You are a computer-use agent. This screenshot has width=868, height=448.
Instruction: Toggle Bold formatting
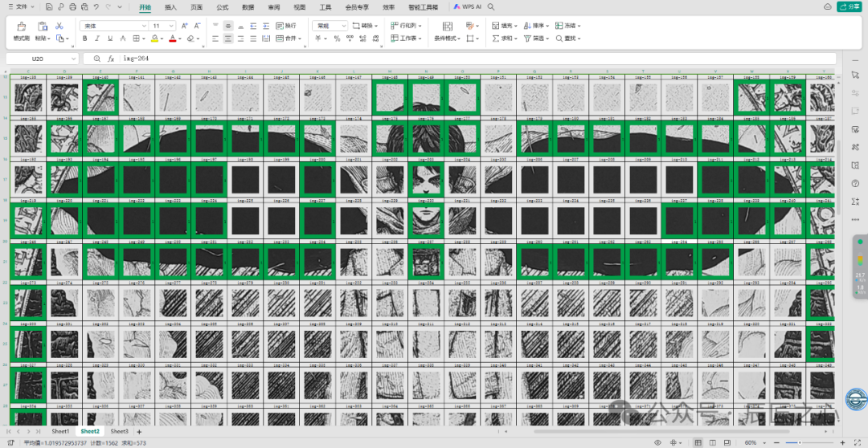(x=84, y=39)
